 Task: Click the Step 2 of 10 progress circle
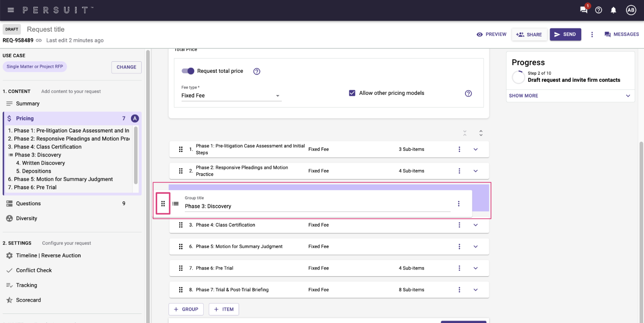[x=518, y=77]
